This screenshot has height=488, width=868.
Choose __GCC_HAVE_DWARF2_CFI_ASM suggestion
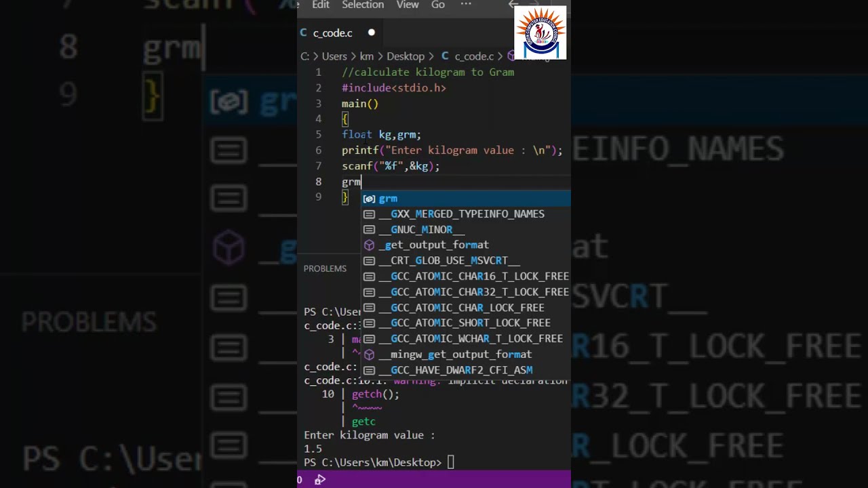tap(466, 370)
